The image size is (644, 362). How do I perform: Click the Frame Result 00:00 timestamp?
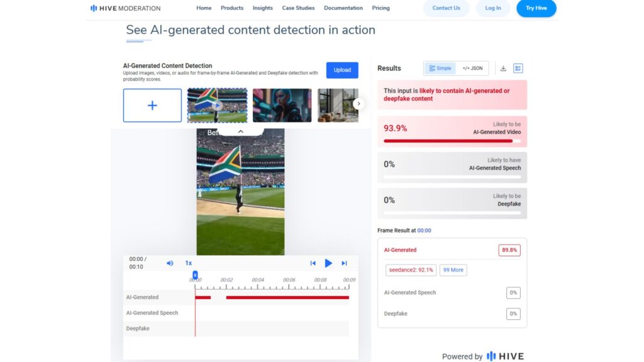425,231
